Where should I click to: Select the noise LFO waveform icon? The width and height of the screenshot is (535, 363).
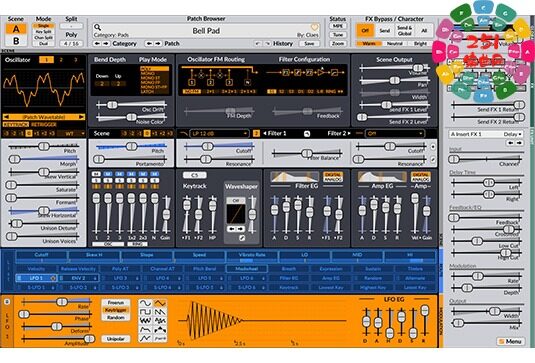pos(145,321)
